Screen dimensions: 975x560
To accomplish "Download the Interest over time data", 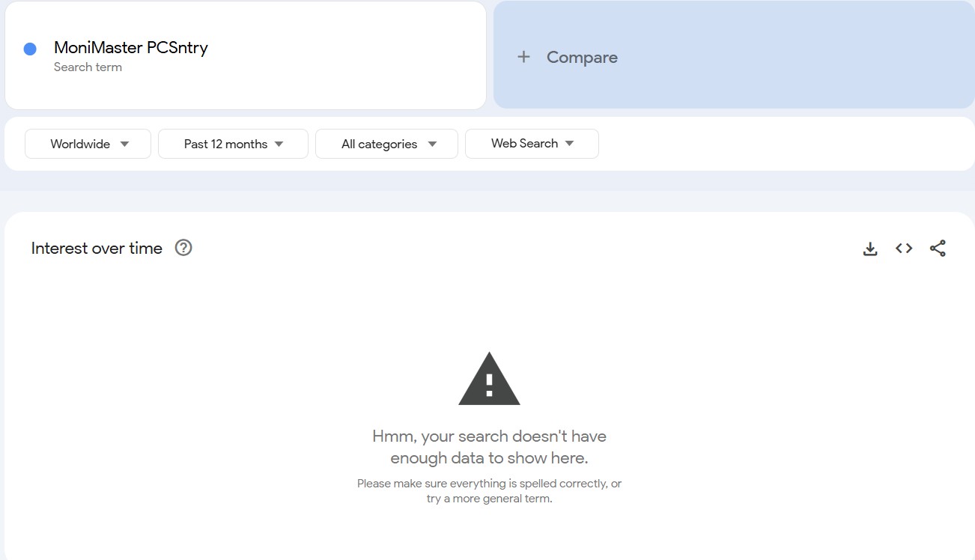I will pyautogui.click(x=870, y=249).
